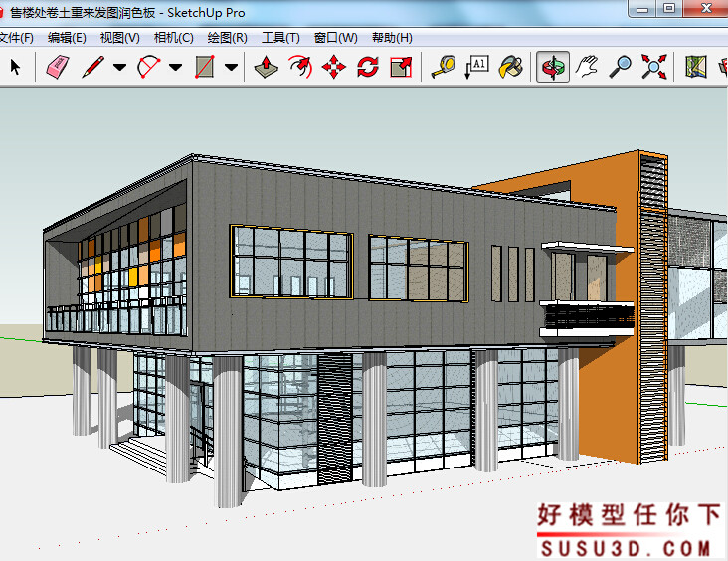Screen dimensions: 728x561
Task: Choose the red pencil Line tool
Action: pos(93,67)
